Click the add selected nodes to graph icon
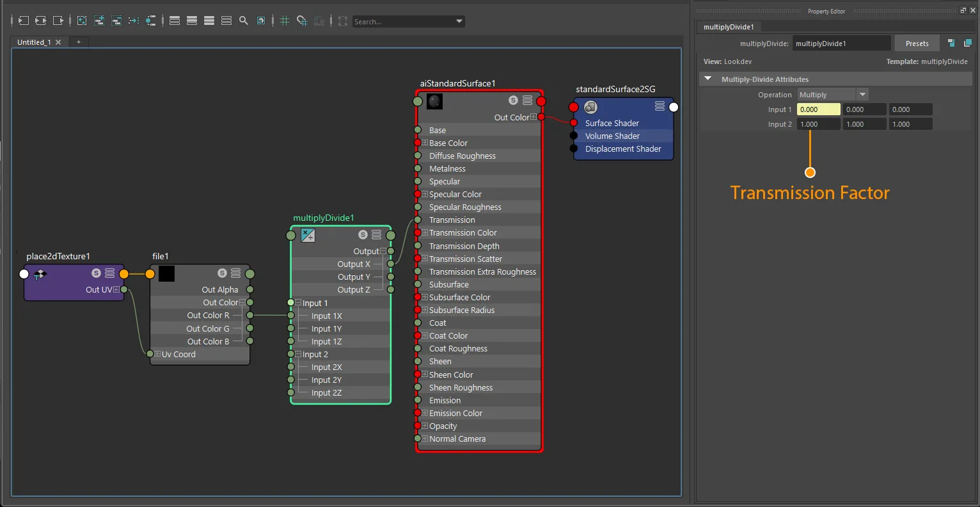 coord(99,20)
